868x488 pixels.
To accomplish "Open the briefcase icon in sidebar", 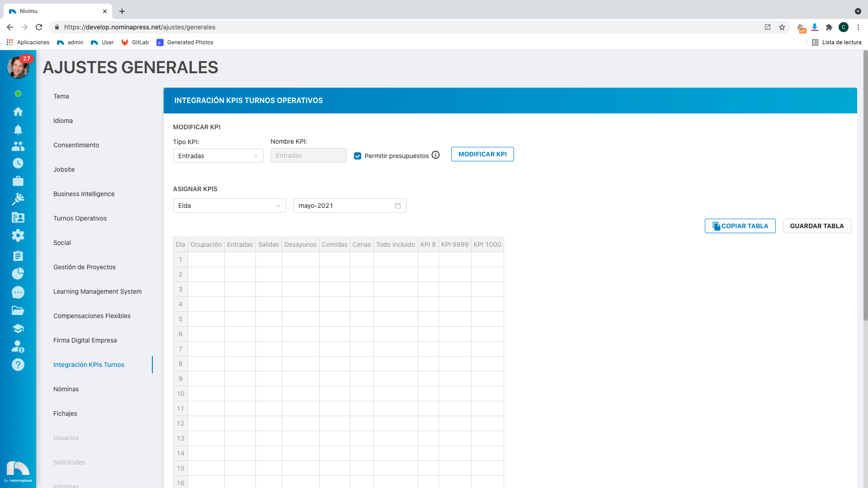I will tap(18, 181).
